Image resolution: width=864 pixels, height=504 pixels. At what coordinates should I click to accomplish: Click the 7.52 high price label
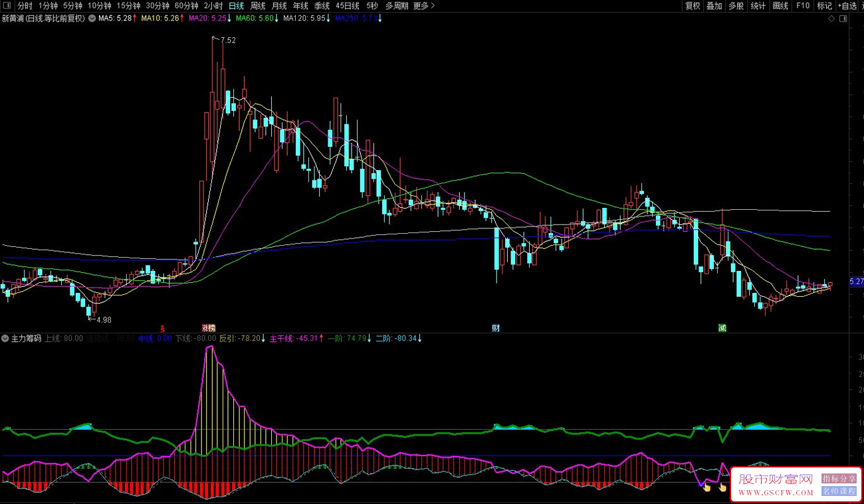pos(228,41)
